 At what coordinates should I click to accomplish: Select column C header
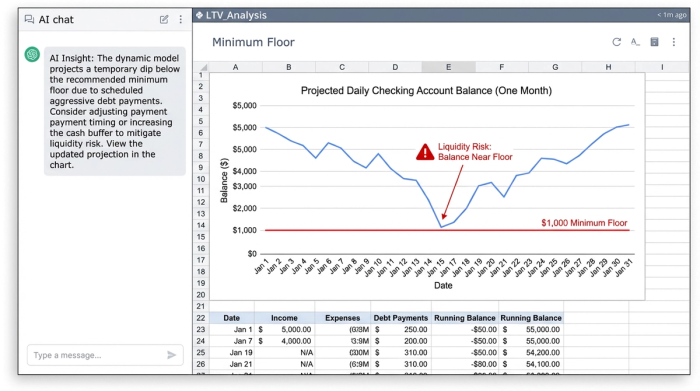(342, 67)
